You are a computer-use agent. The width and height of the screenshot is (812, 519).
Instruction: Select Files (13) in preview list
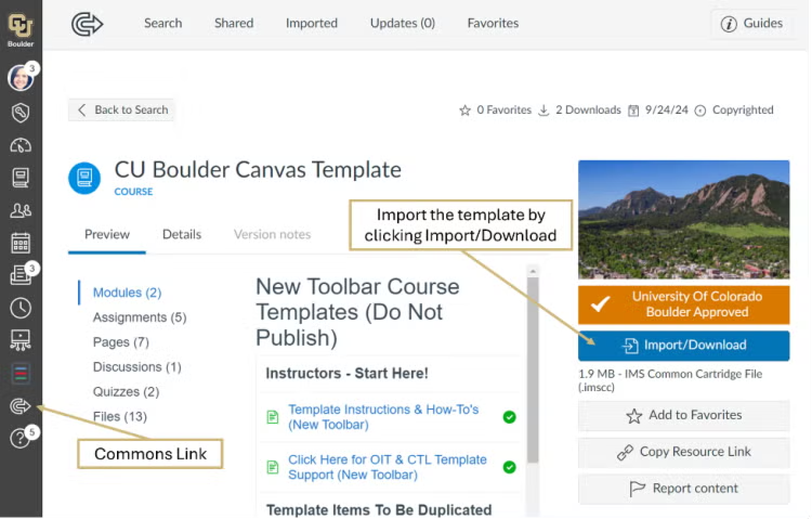click(120, 417)
